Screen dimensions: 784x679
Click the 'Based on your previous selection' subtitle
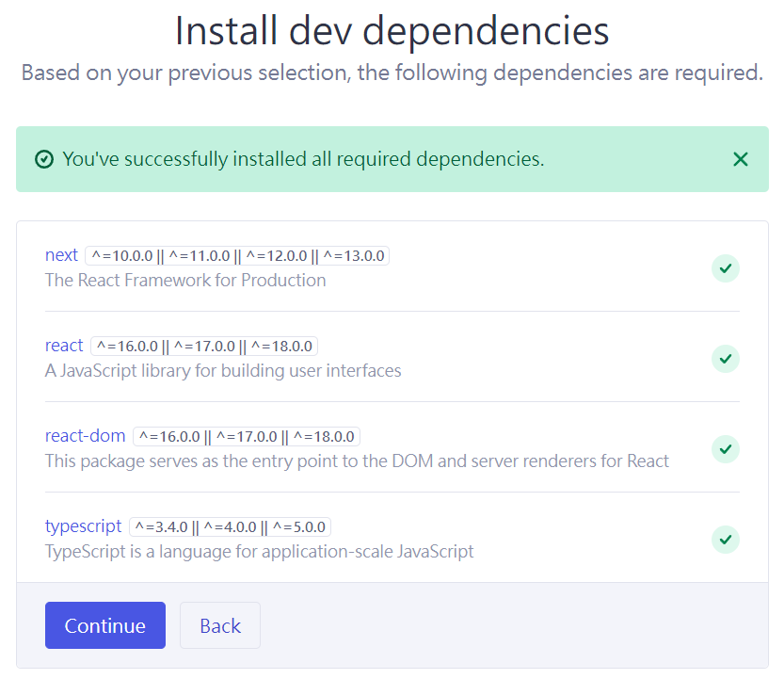392,73
